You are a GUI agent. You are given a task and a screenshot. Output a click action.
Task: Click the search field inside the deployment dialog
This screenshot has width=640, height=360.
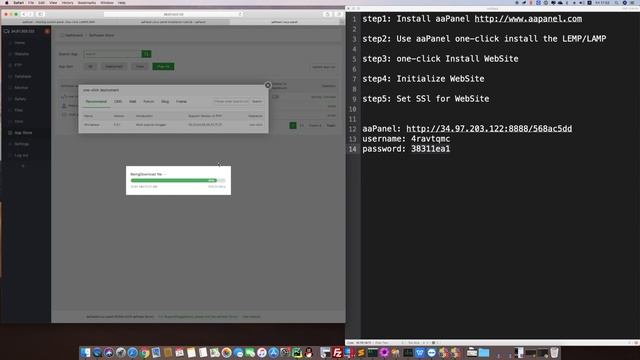coord(231,101)
